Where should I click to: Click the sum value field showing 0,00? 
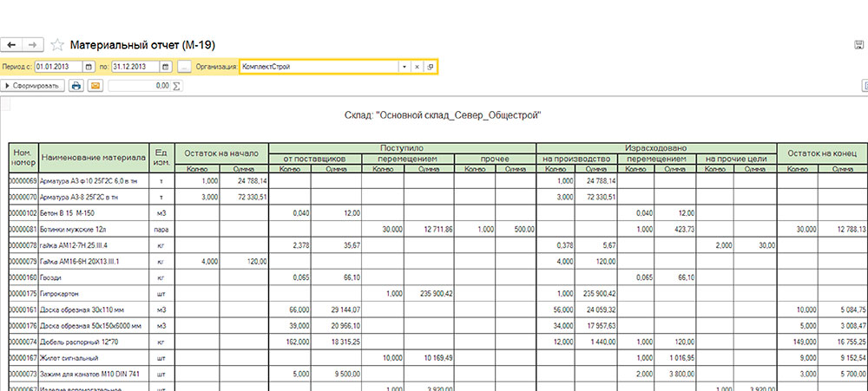coord(139,86)
